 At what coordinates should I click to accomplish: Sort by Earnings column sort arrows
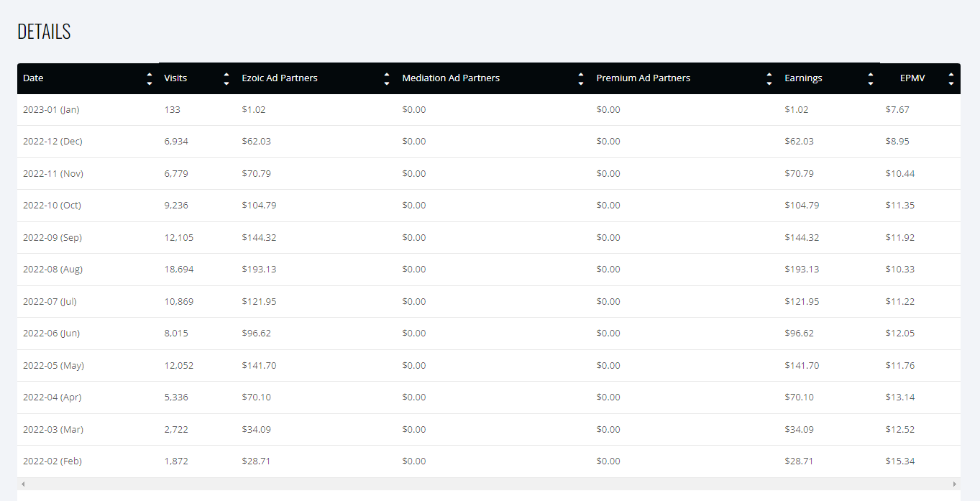(871, 79)
